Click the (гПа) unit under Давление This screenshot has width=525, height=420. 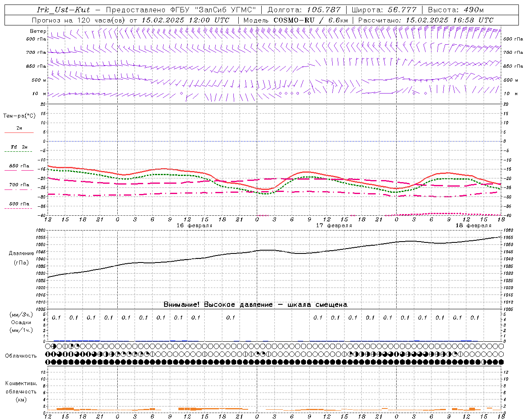point(21,263)
